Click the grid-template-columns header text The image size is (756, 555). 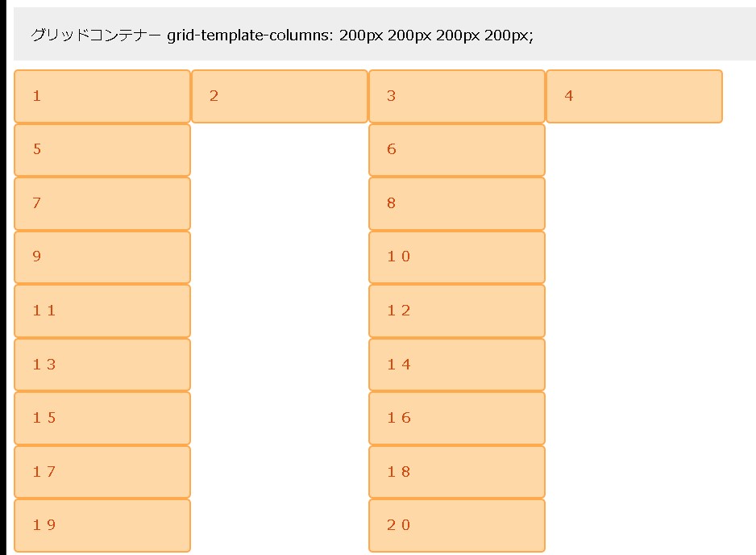[x=282, y=35]
